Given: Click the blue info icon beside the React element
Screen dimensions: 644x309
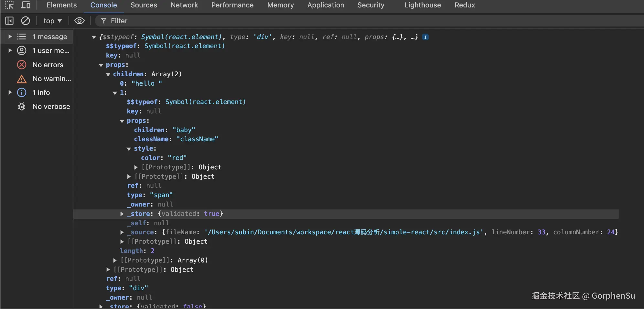Looking at the screenshot, I should (x=425, y=37).
